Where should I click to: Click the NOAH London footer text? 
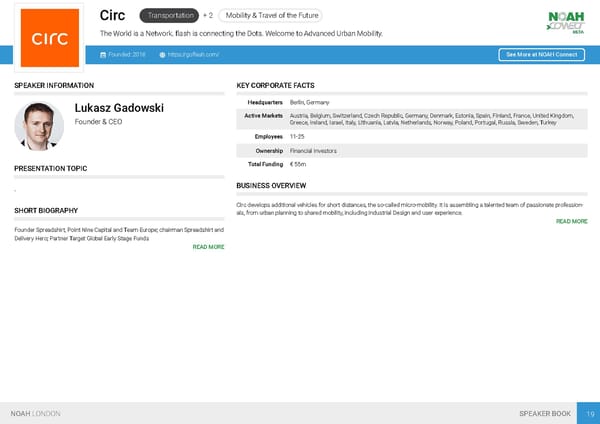pos(35,413)
